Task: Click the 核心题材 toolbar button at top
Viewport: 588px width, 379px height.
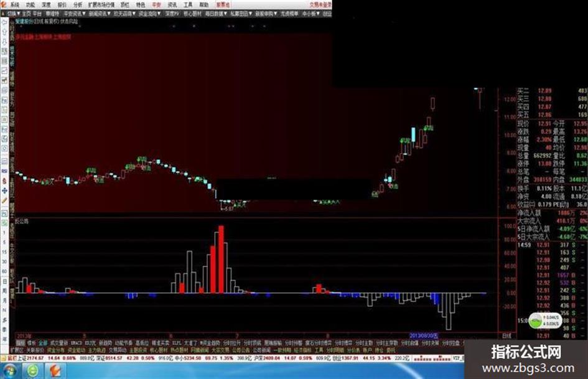Action: click(193, 14)
